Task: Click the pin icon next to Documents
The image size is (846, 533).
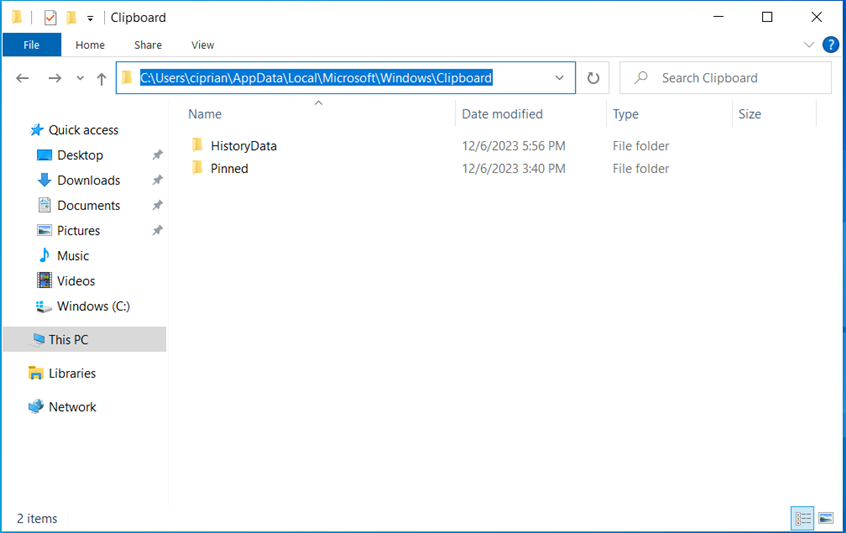Action: (x=157, y=205)
